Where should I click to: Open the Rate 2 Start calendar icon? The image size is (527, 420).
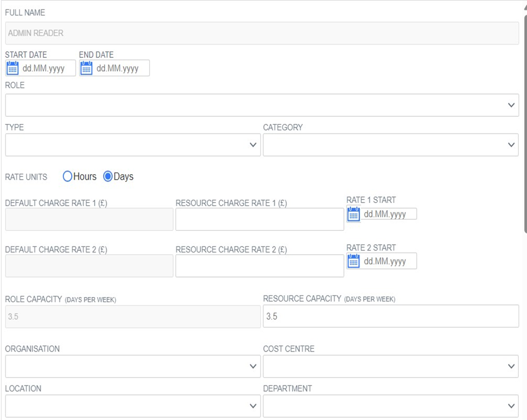coord(353,261)
